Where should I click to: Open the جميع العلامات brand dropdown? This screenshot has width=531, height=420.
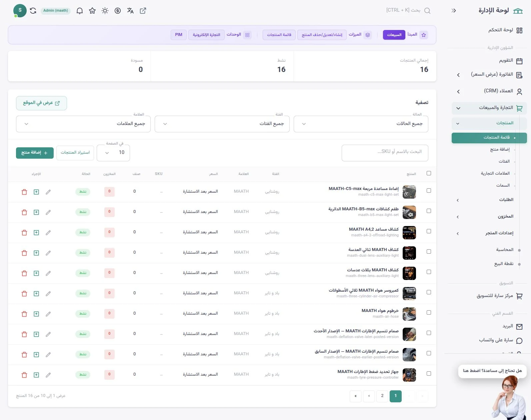click(x=83, y=124)
